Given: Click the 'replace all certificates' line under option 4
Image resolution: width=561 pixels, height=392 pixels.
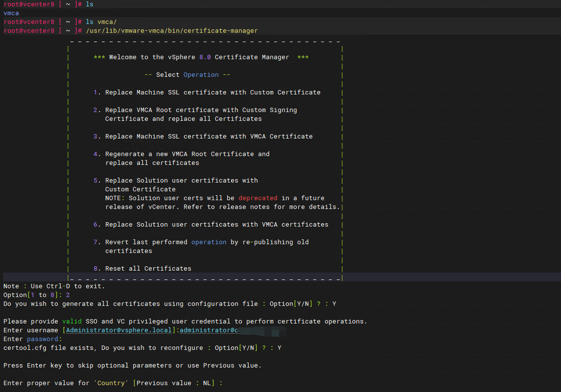Looking at the screenshot, I should tap(152, 163).
